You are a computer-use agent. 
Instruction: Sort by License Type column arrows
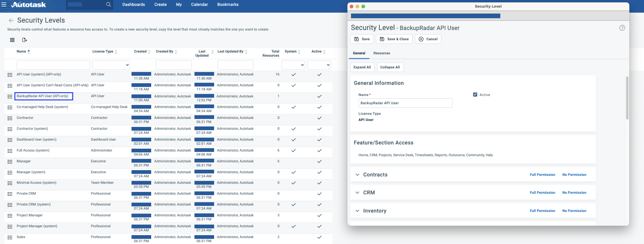click(x=116, y=52)
